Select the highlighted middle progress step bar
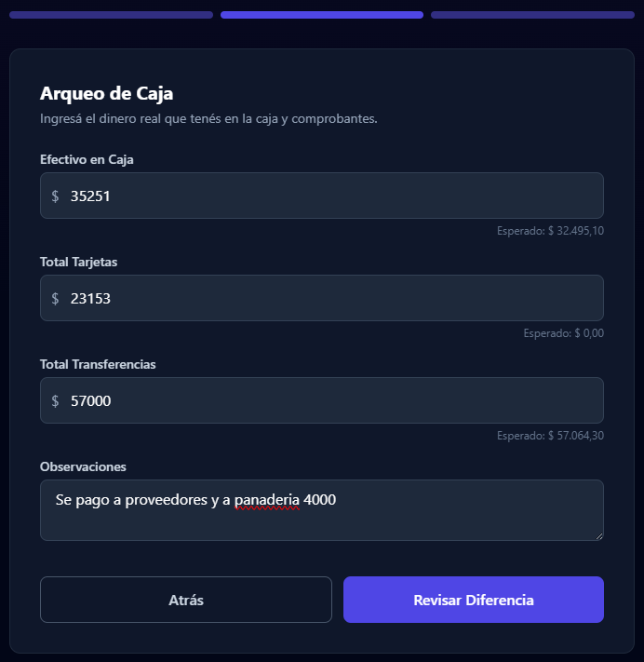 (322, 15)
